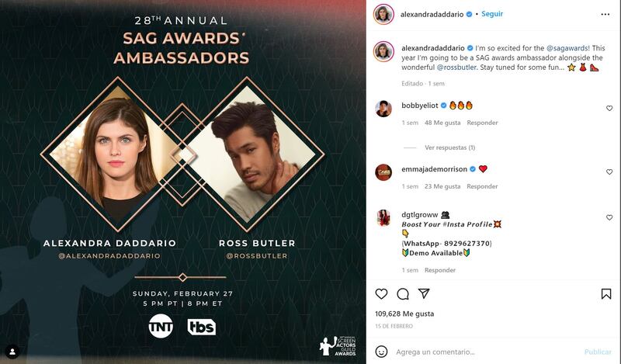Open the alexandradaddario header profile picture
Image resolution: width=621 pixels, height=364 pixels.
[383, 14]
